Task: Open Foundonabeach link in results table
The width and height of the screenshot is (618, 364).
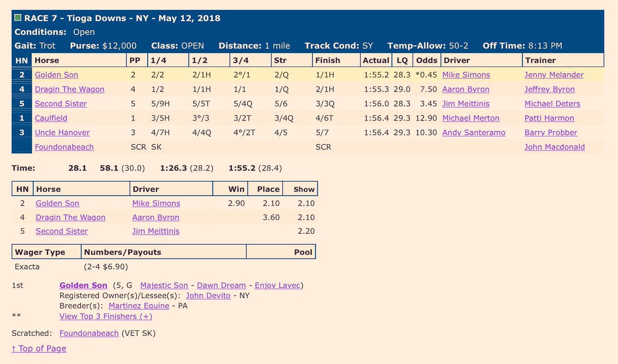Action: click(x=64, y=147)
